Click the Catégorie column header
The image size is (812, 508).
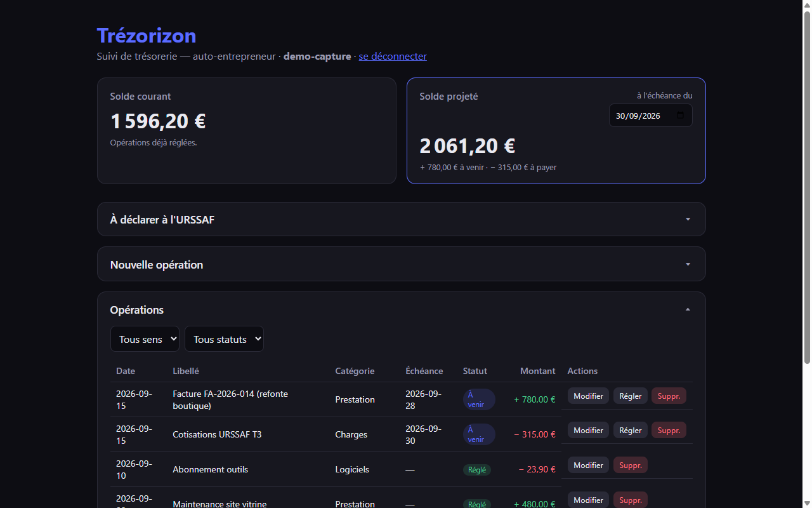click(x=355, y=371)
